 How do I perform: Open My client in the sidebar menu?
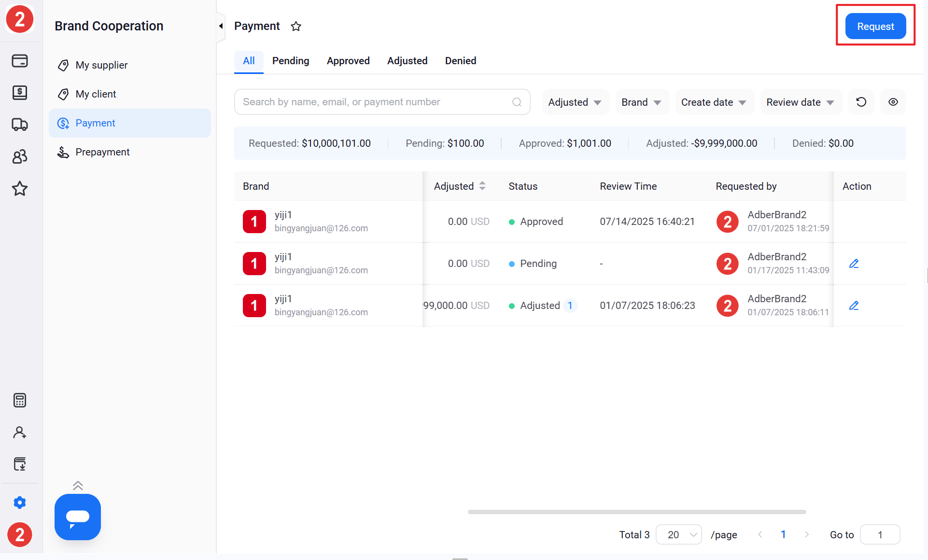point(130,94)
